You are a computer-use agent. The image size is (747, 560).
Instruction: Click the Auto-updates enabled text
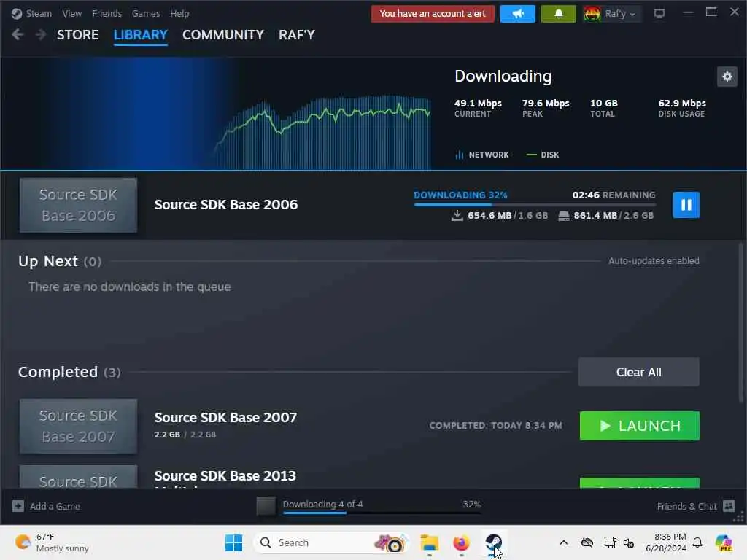tap(654, 261)
